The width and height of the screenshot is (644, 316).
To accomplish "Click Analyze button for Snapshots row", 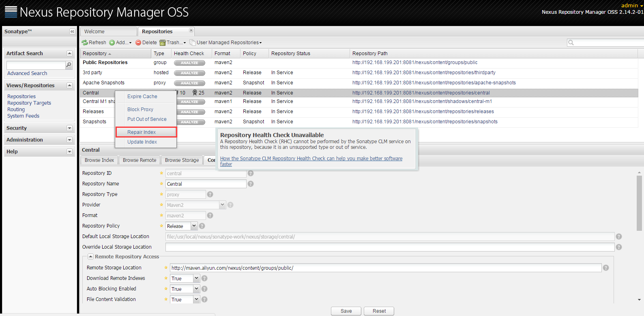I will [189, 122].
